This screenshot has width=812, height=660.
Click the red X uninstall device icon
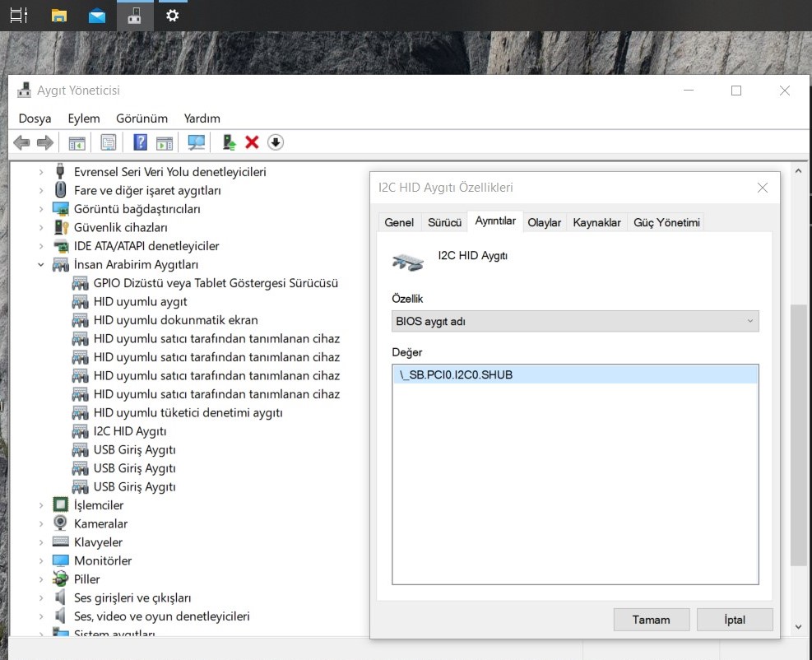[253, 142]
